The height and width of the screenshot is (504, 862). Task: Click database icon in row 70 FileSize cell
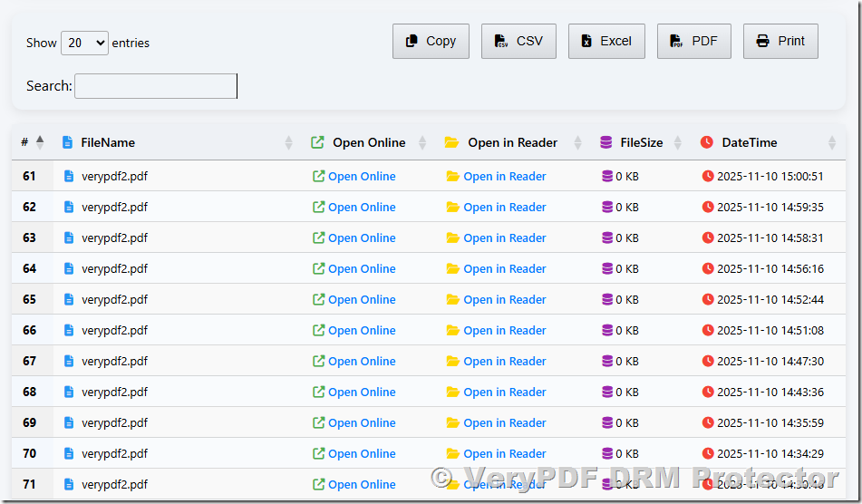point(607,453)
